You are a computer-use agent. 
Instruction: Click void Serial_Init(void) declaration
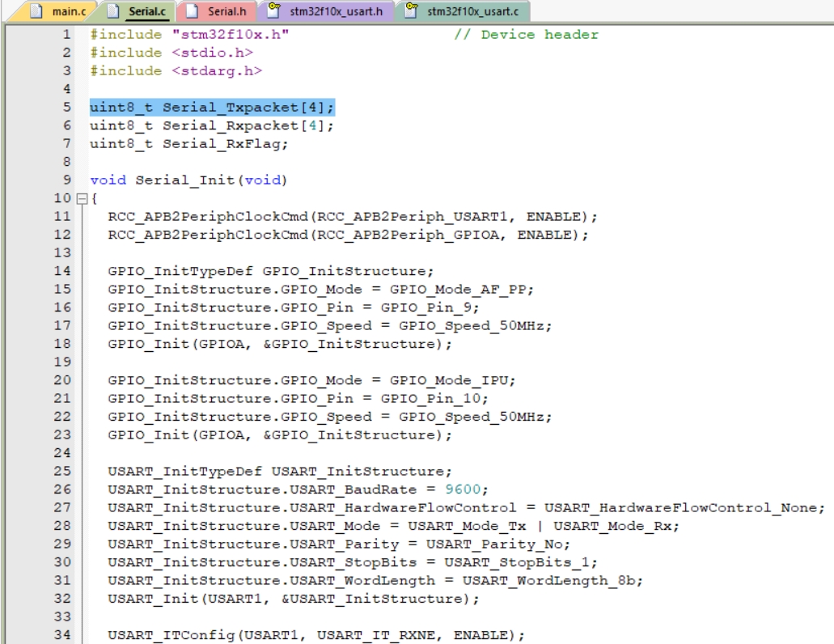188,180
